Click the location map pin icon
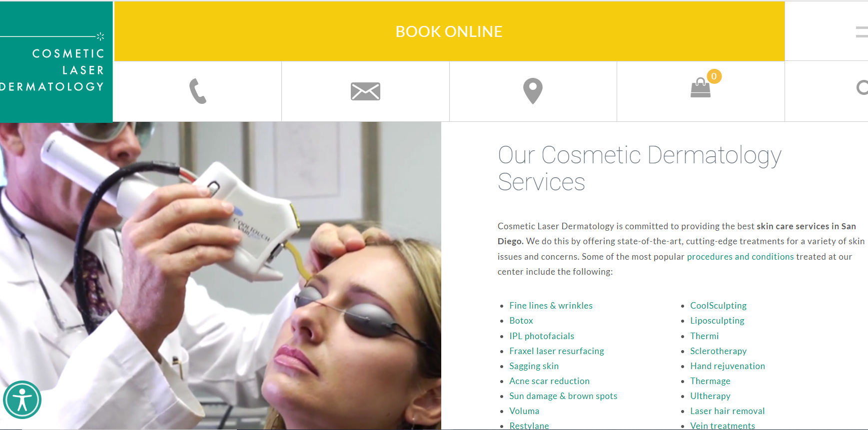The width and height of the screenshot is (868, 430). coord(533,91)
